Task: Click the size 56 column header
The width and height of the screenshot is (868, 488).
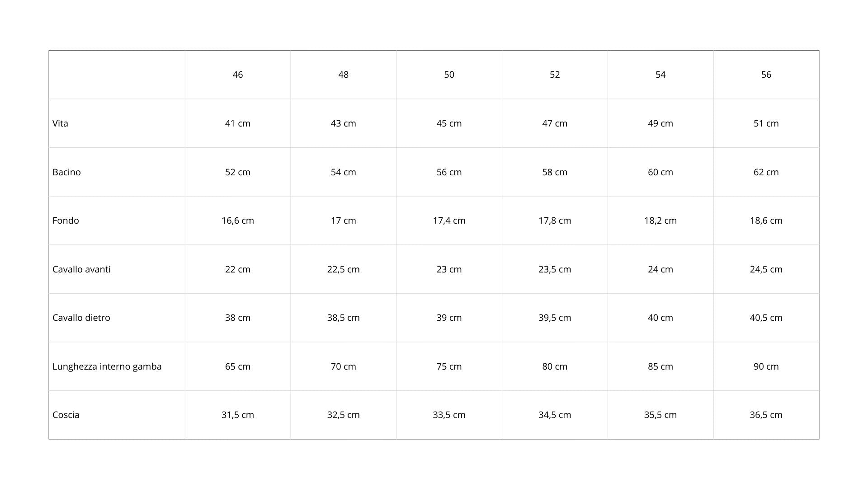Action: (x=766, y=75)
